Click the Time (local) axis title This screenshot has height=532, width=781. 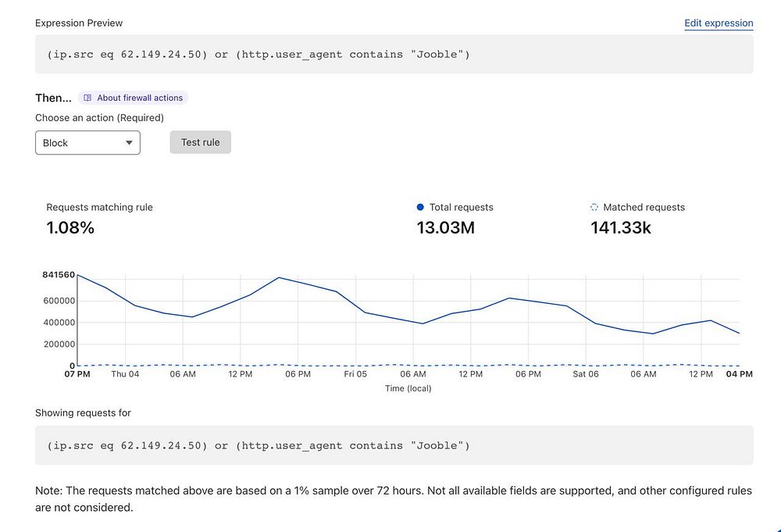(408, 388)
